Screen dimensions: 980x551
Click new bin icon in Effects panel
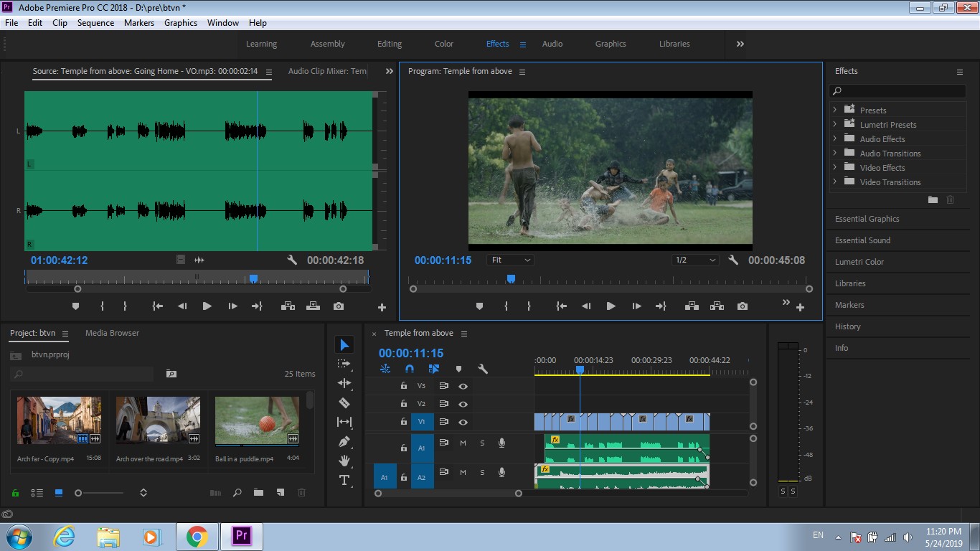pyautogui.click(x=933, y=199)
